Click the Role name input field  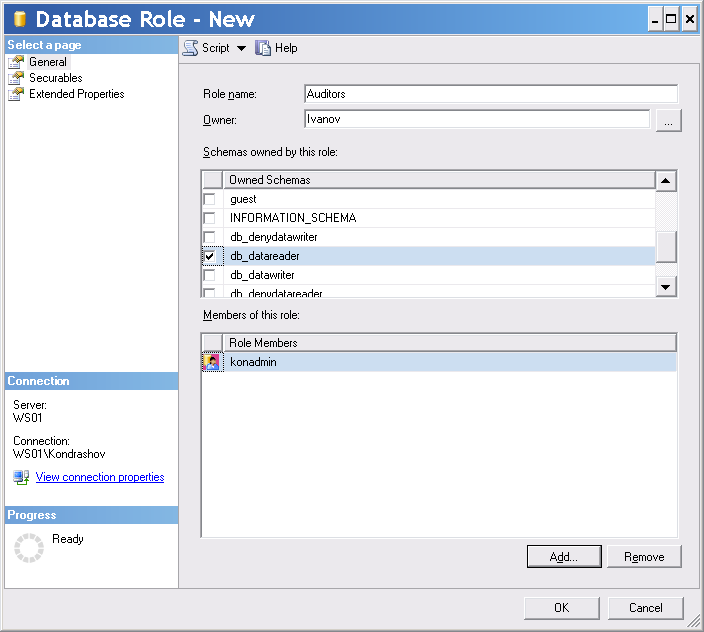(x=491, y=94)
